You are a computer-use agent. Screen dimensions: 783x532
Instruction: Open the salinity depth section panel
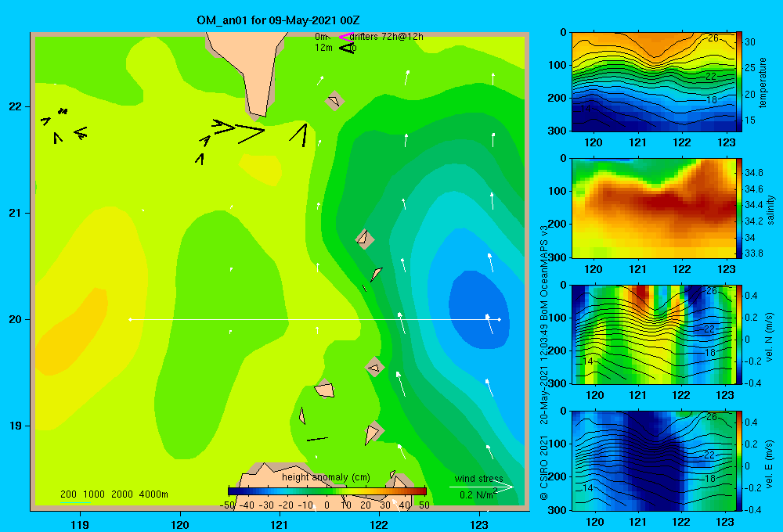tap(653, 208)
